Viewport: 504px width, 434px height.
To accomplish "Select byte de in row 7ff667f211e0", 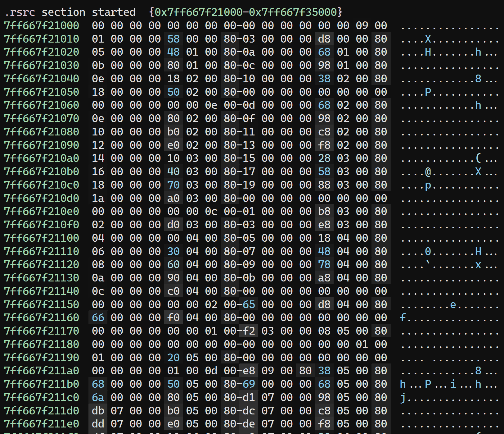I will coord(249,424).
